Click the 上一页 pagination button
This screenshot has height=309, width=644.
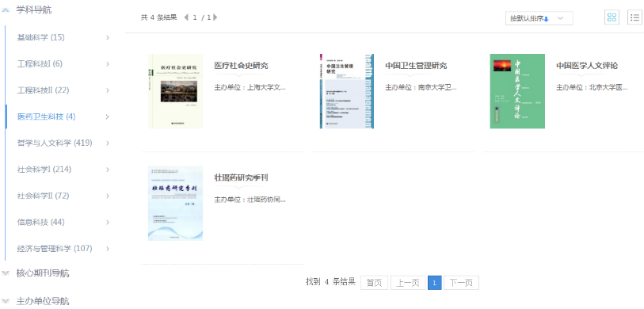tap(408, 283)
